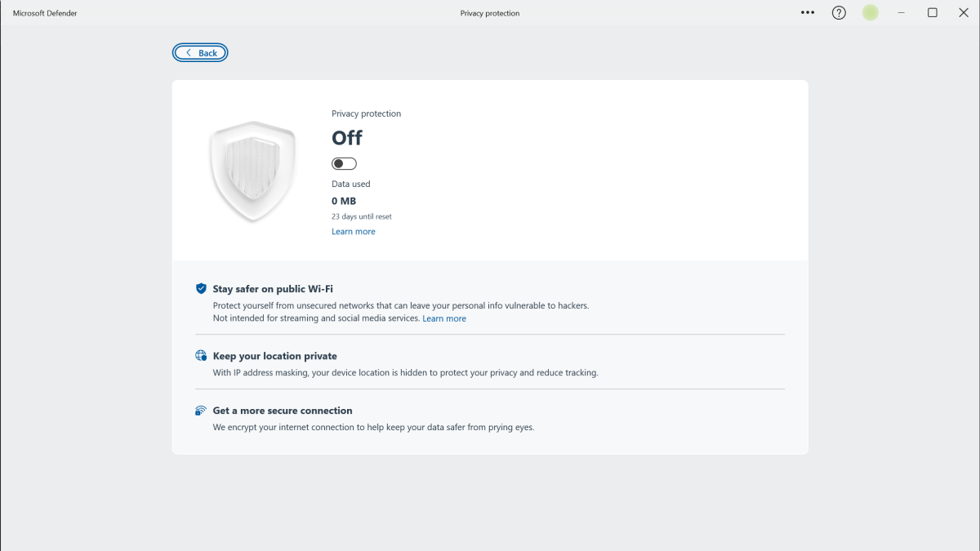Toggle Privacy protection switch on
This screenshot has width=980, height=551.
[x=344, y=164]
